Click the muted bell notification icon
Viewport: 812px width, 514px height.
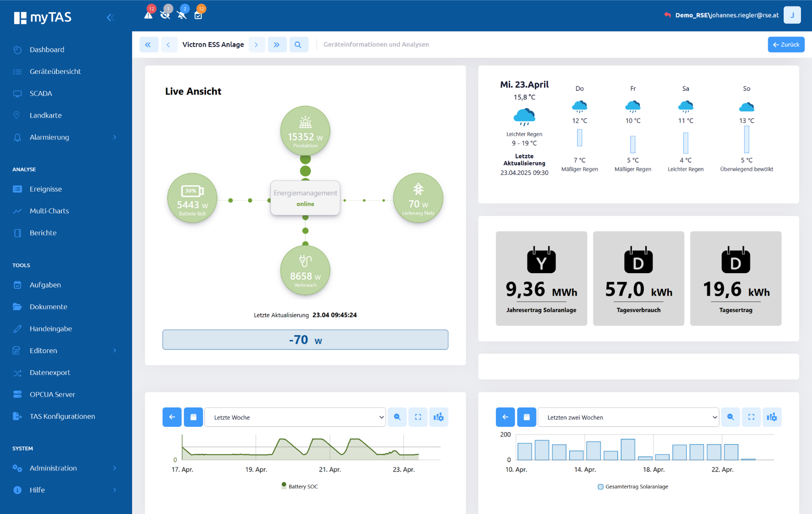[182, 15]
